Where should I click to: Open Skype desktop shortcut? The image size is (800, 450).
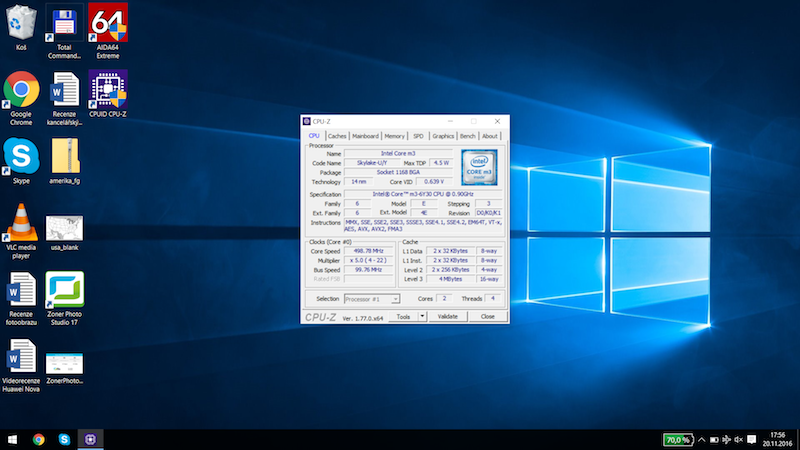tap(21, 161)
